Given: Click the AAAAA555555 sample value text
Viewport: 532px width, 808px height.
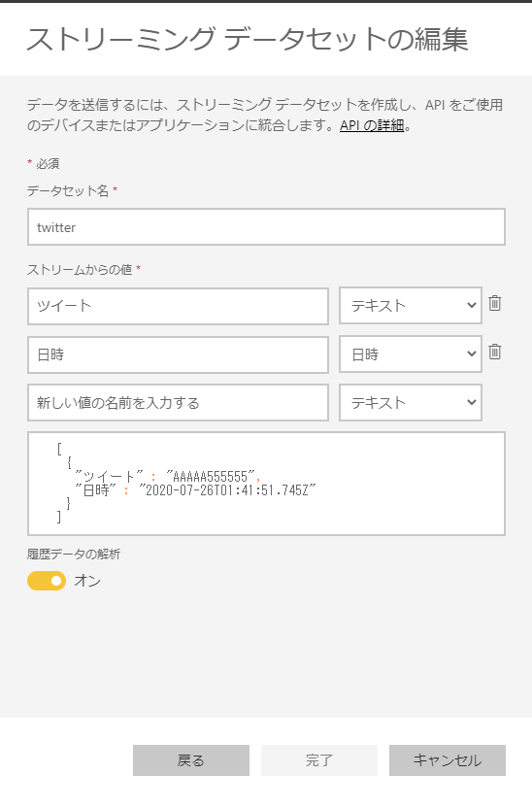Looking at the screenshot, I should coord(210,476).
